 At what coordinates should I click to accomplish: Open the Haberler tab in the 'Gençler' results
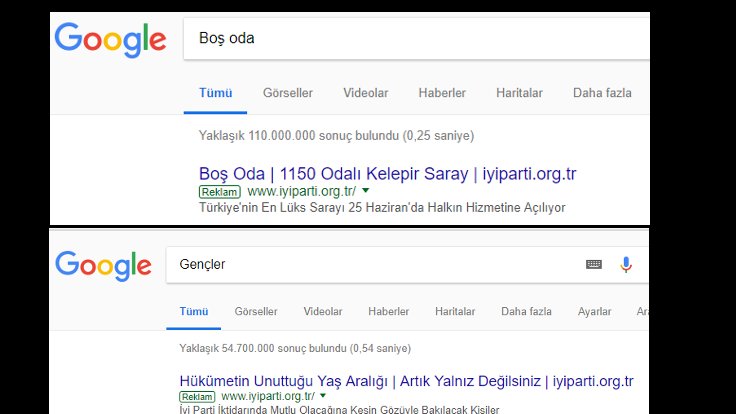coord(389,311)
